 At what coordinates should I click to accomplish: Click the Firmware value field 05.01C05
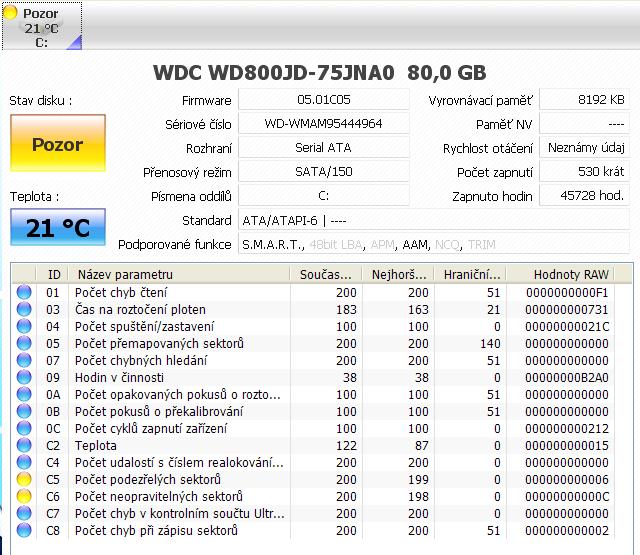coord(324,100)
